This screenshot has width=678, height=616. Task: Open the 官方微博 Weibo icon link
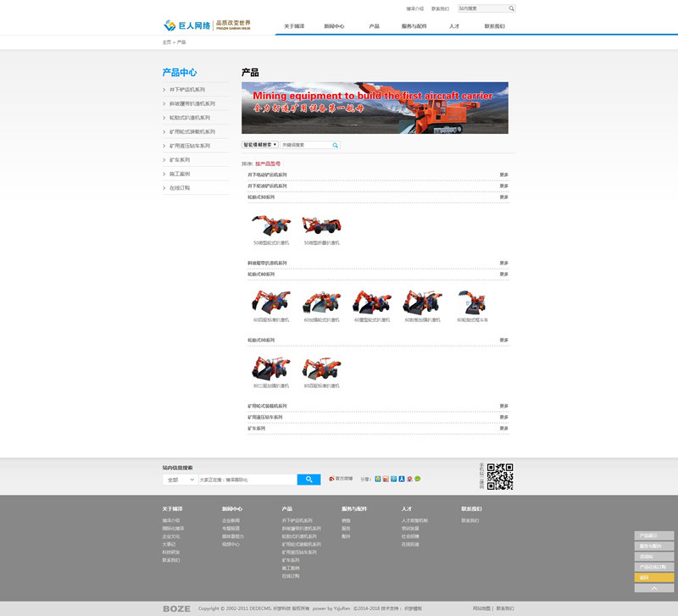(332, 479)
